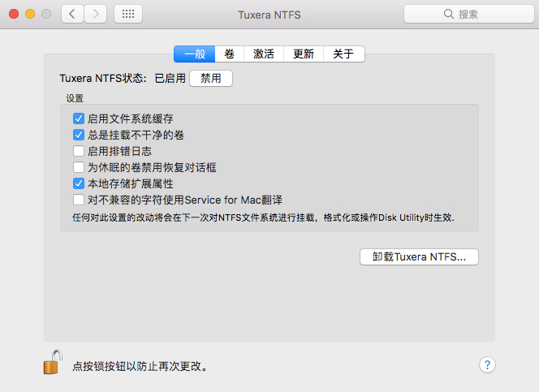Go back with the left arrow
The height and width of the screenshot is (392, 539).
click(x=72, y=14)
